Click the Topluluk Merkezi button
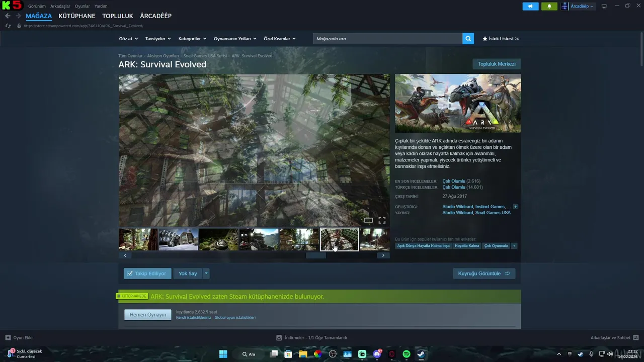 point(497,64)
